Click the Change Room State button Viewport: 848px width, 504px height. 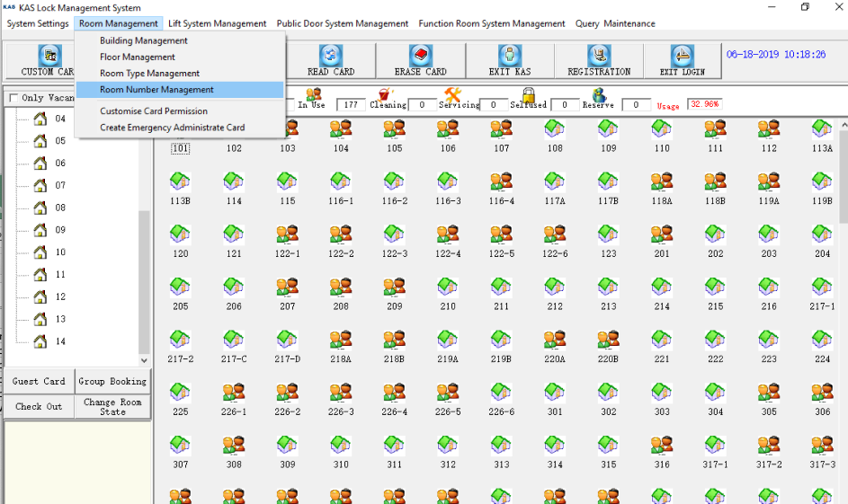pyautogui.click(x=112, y=407)
